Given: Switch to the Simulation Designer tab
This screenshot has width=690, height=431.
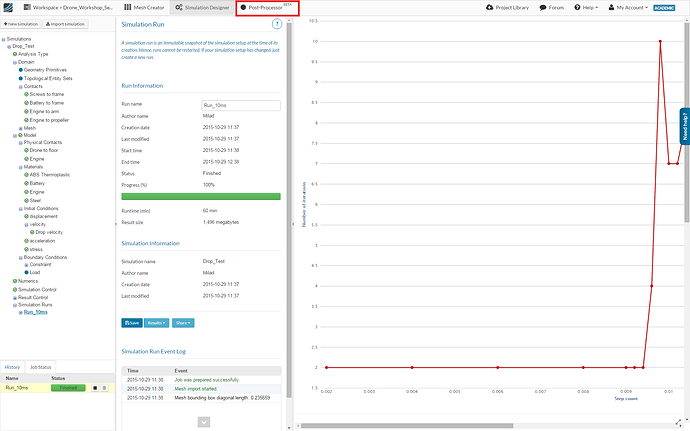Looking at the screenshot, I should point(202,7).
